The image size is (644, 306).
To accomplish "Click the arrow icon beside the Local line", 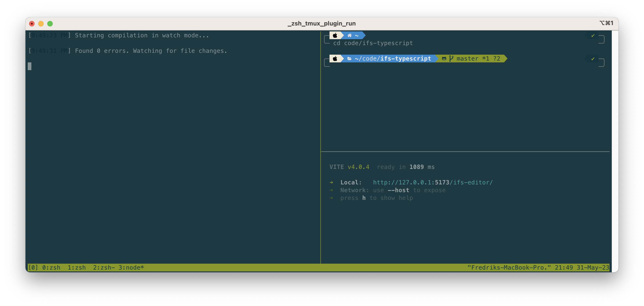I will pos(332,182).
